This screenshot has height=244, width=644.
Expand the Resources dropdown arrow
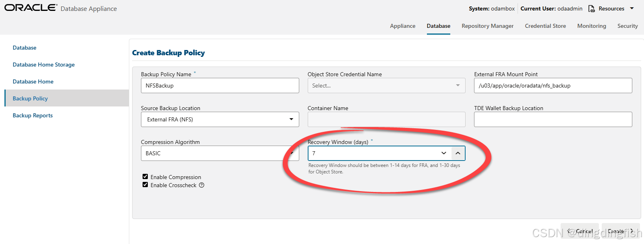tap(632, 8)
